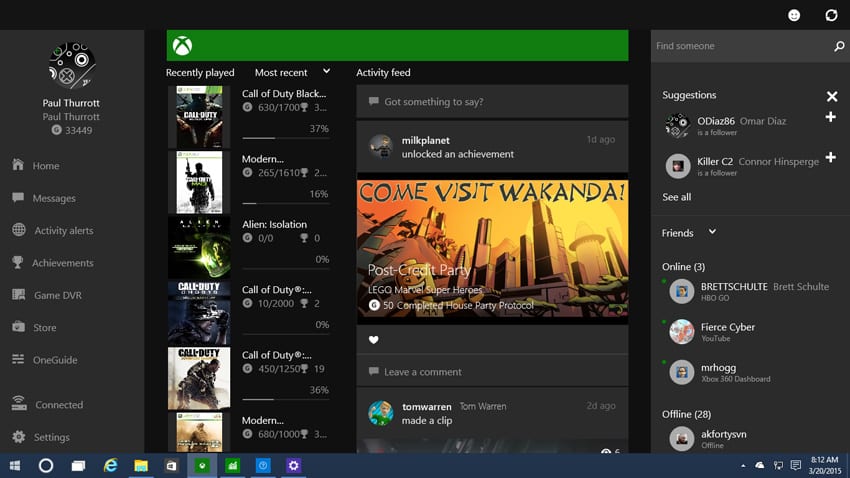Click the Got something to say box
The width and height of the screenshot is (850, 478).
click(x=492, y=101)
